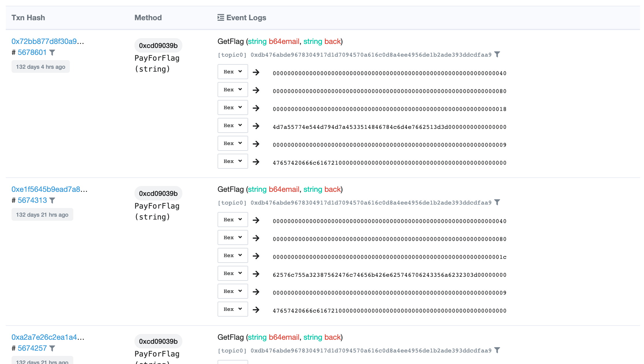Open Hex dropdown for the ...001c row
This screenshot has width=644, height=364.
(233, 255)
